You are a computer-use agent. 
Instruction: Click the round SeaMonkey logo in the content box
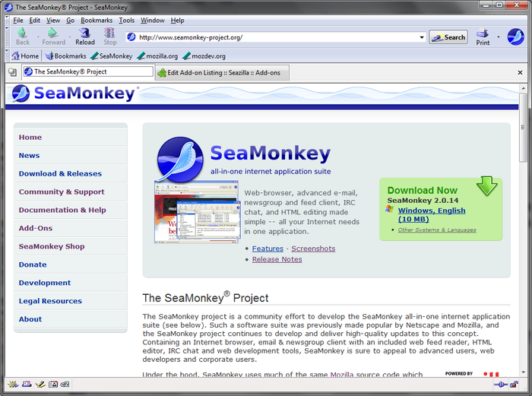(181, 159)
